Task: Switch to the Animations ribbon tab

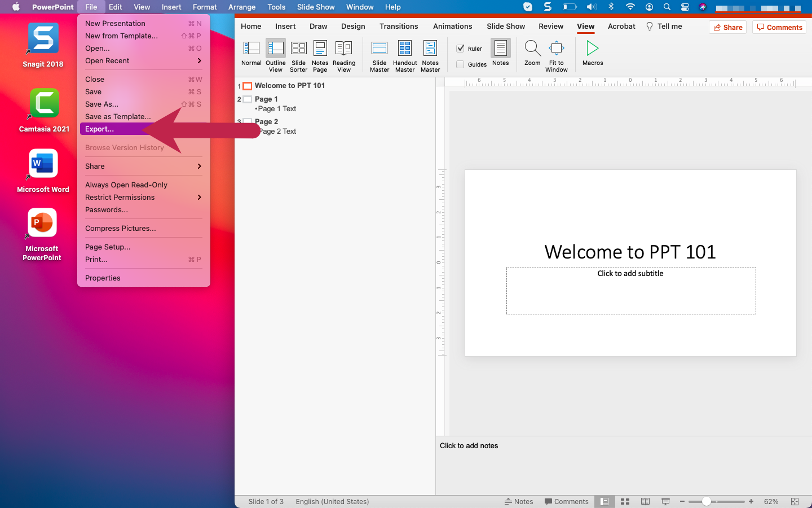Action: click(x=452, y=26)
